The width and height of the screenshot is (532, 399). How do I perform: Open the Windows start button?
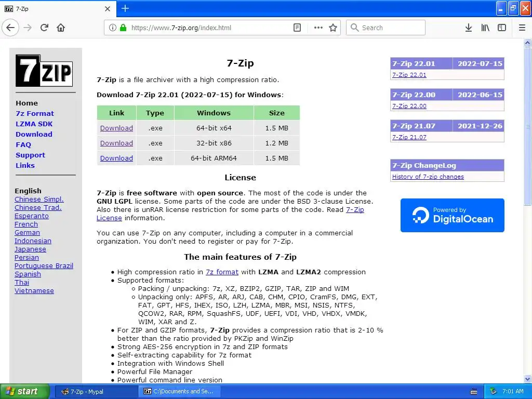pyautogui.click(x=24, y=392)
